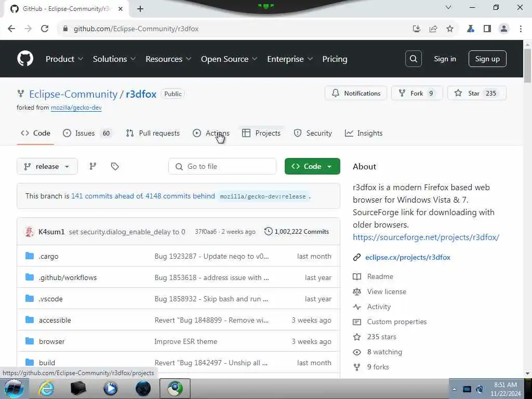Open the browser three-dot menu
Image resolution: width=532 pixels, height=399 pixels.
tap(521, 29)
